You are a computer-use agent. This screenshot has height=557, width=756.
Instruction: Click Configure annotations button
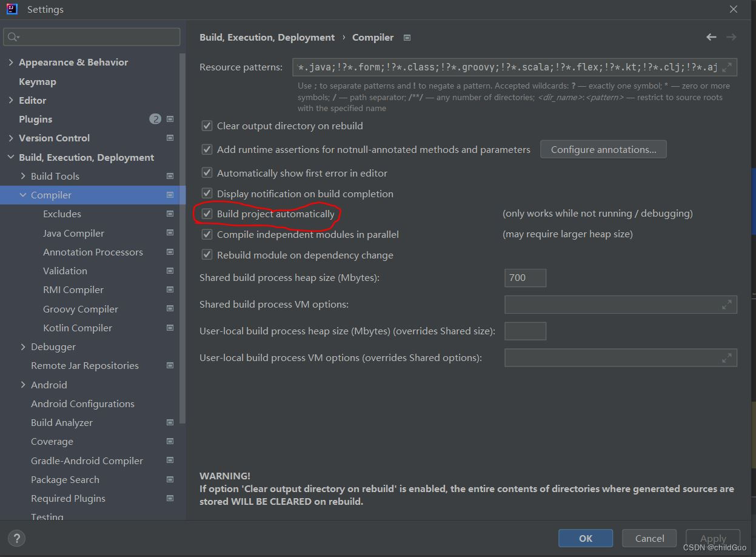point(603,149)
